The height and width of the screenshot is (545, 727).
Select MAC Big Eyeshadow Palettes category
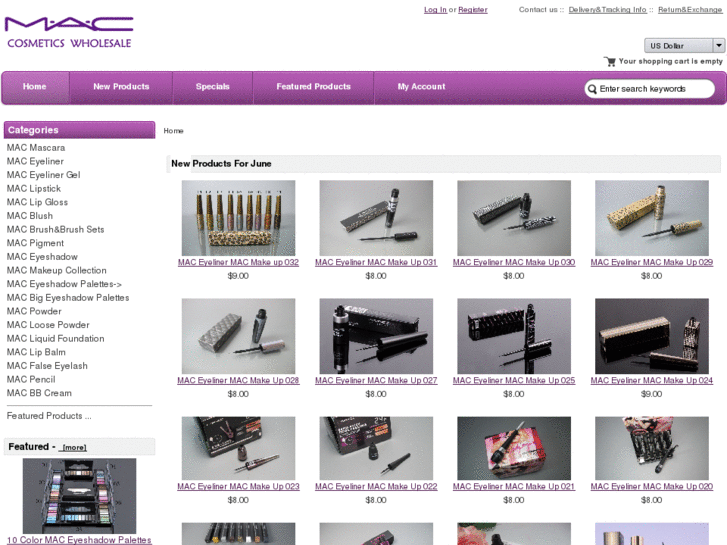[68, 298]
